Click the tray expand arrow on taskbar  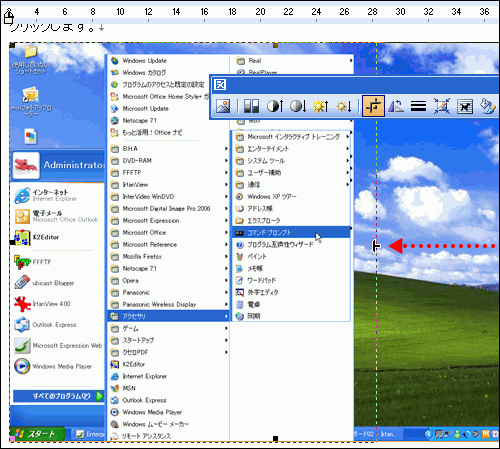coord(429,434)
